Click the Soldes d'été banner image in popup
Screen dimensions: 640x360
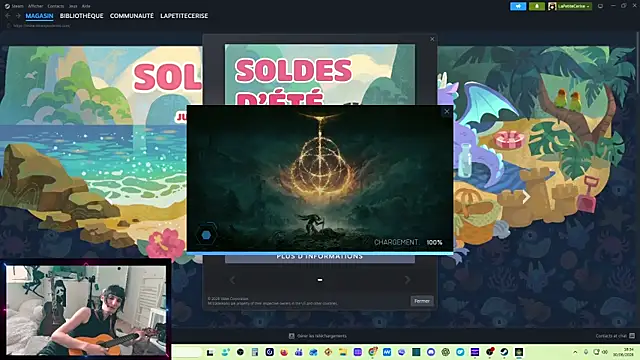coord(320,74)
